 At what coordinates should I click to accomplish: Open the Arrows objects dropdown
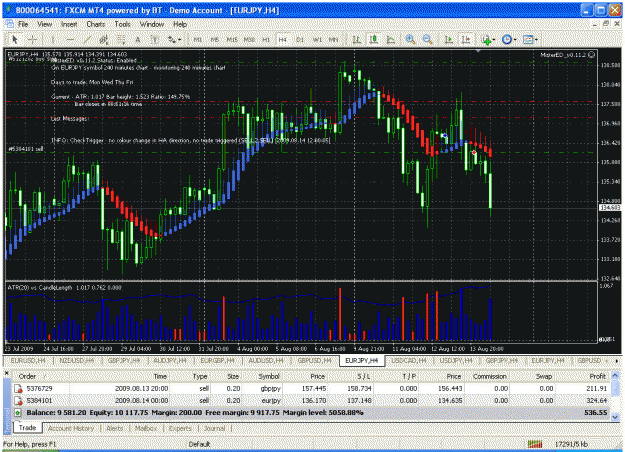tap(174, 39)
